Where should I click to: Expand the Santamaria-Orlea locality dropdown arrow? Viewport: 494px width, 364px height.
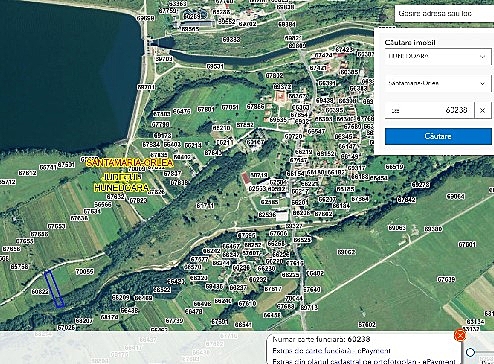pyautogui.click(x=482, y=83)
